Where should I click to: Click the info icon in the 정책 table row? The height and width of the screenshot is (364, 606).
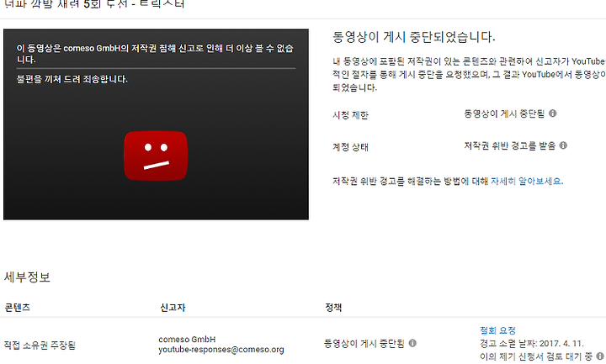(x=412, y=343)
